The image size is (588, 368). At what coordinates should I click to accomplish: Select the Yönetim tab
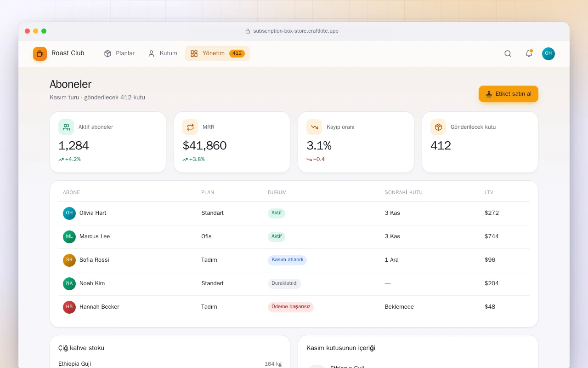coord(218,53)
